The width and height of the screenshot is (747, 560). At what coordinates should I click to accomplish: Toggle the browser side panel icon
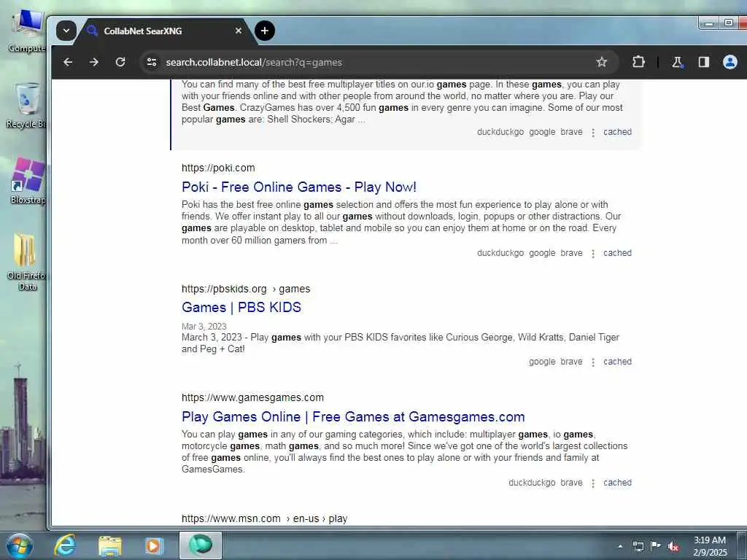point(704,62)
